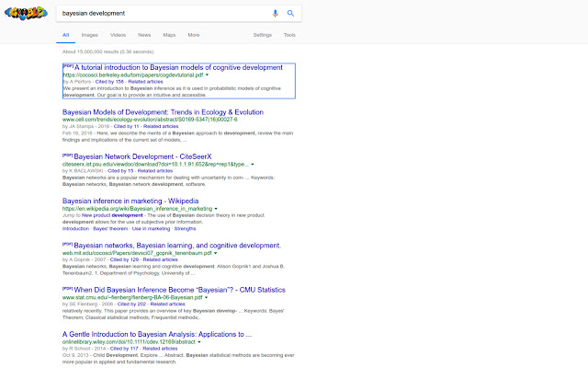Click Related articles under A Gopnik result
This screenshot has height=368, width=588.
161,259
